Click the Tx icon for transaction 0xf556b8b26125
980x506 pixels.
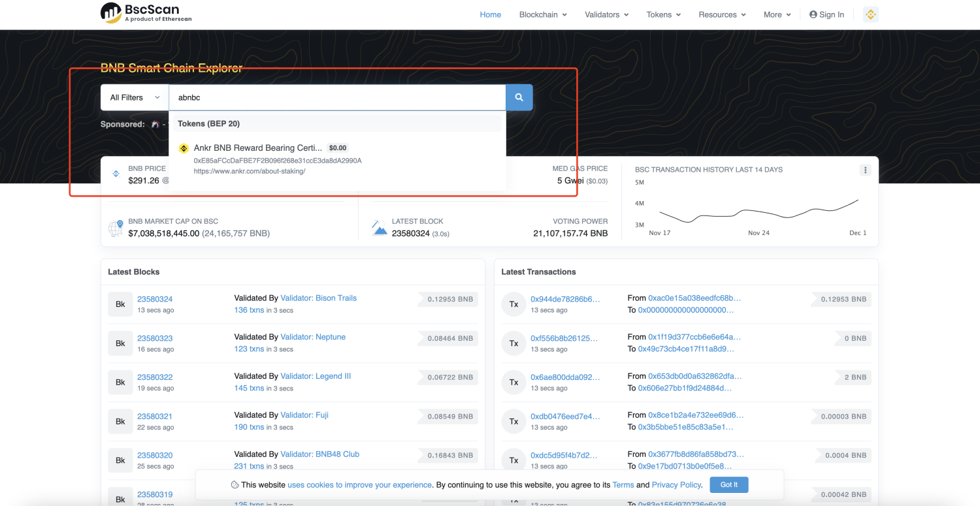click(x=514, y=343)
